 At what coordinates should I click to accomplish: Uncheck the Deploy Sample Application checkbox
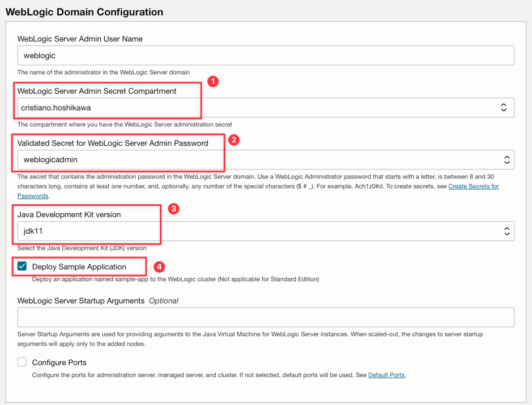coord(22,266)
